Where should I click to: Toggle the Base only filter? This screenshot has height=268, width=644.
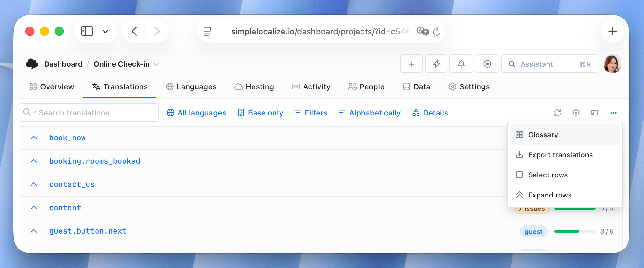(260, 113)
